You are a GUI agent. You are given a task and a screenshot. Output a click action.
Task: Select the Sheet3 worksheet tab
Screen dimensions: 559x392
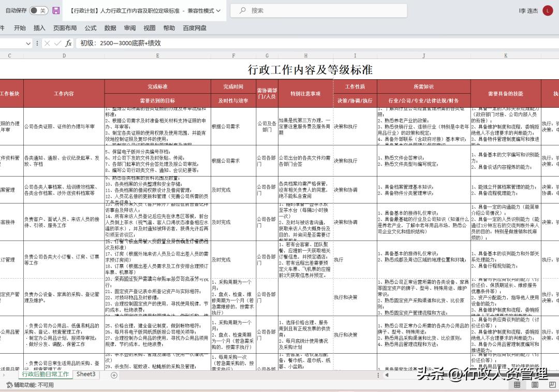85,374
